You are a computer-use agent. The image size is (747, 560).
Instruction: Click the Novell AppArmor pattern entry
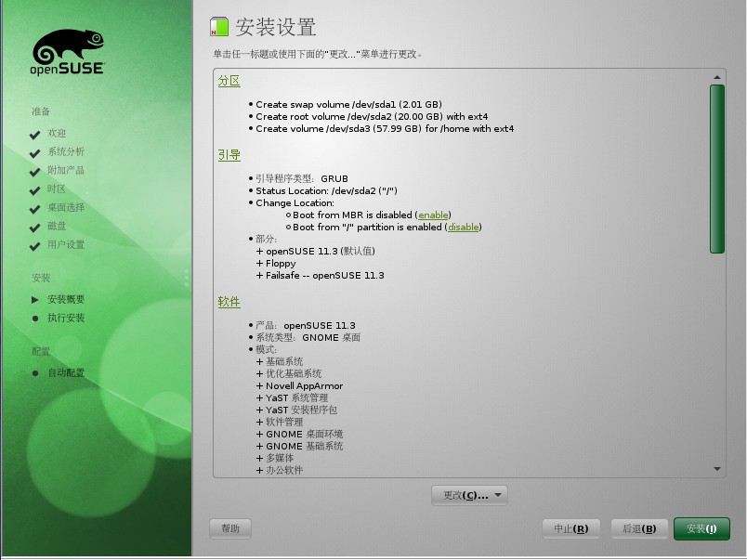304,385
